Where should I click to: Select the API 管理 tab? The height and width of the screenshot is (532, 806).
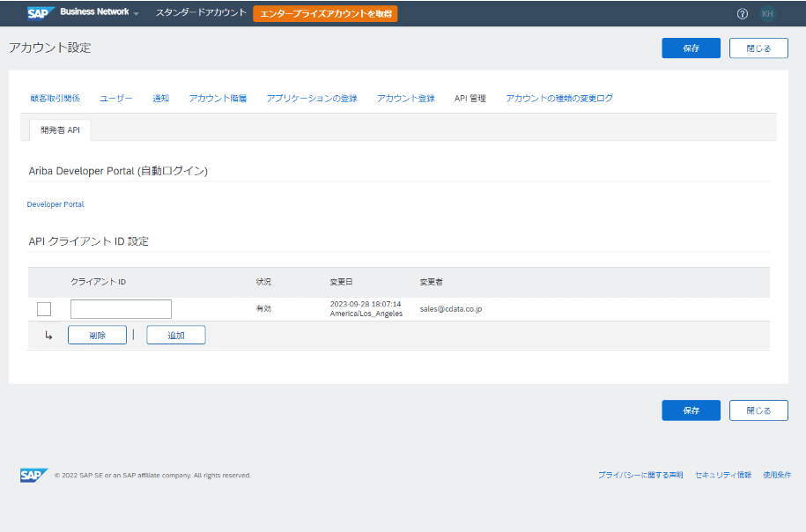[x=470, y=98]
